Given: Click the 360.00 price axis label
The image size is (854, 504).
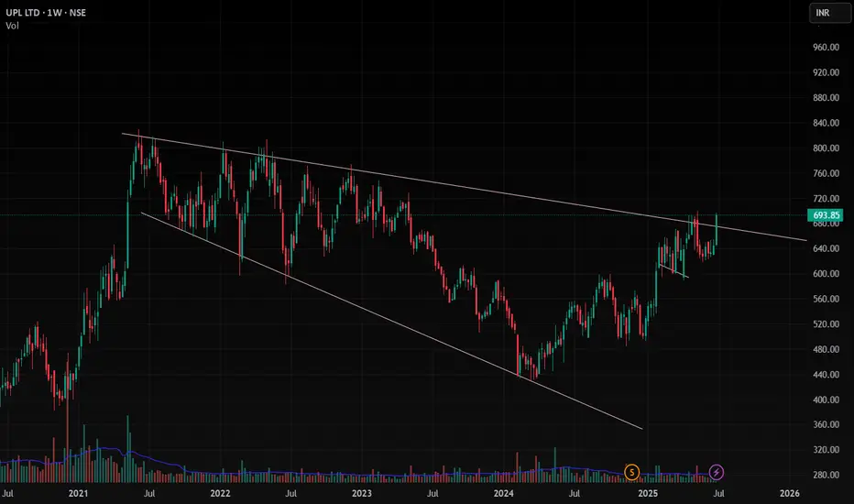Looking at the screenshot, I should point(826,424).
